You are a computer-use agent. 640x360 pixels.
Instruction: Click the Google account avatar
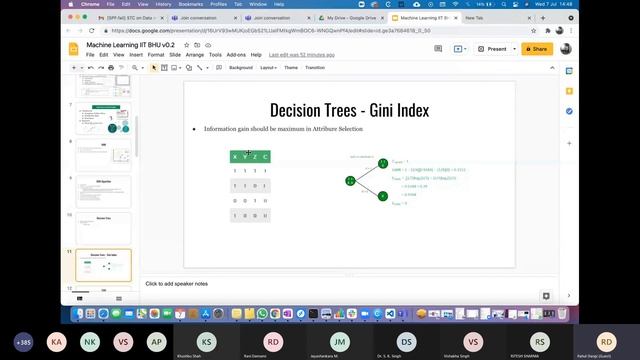[x=566, y=49]
